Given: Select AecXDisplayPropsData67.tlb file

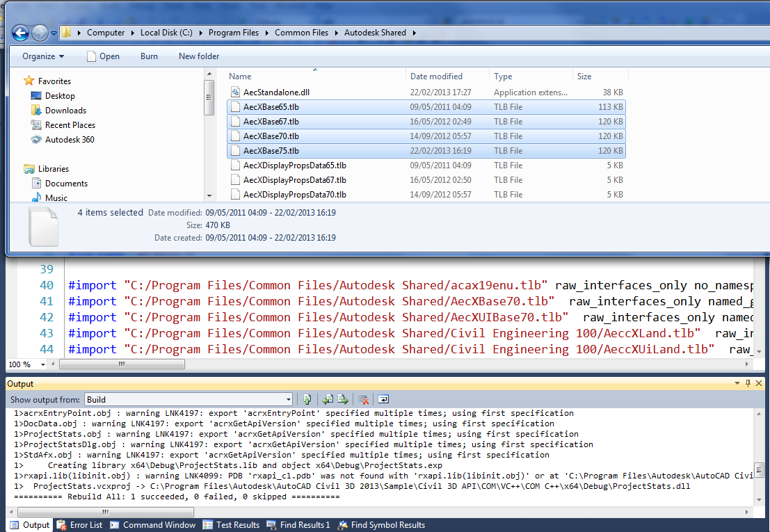Looking at the screenshot, I should (x=426, y=180).
